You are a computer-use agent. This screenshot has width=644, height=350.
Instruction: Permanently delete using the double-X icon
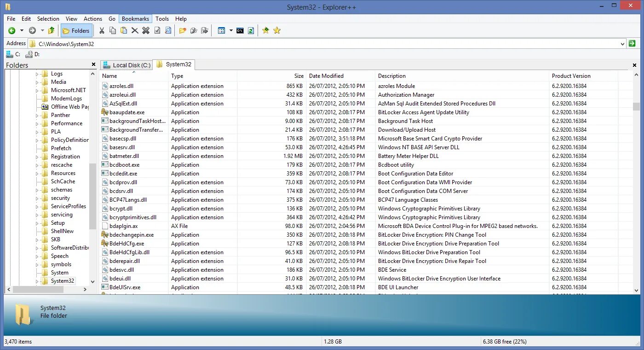145,30
